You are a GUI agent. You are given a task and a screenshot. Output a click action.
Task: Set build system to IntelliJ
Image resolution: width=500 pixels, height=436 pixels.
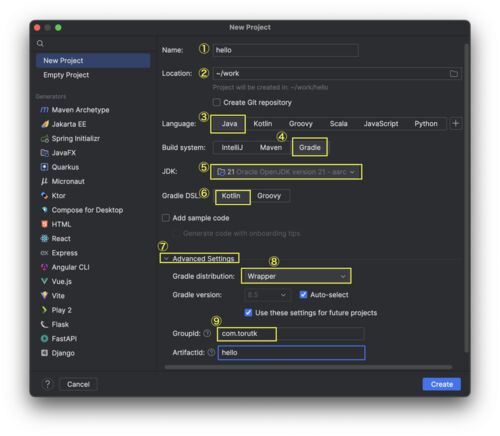(x=232, y=147)
